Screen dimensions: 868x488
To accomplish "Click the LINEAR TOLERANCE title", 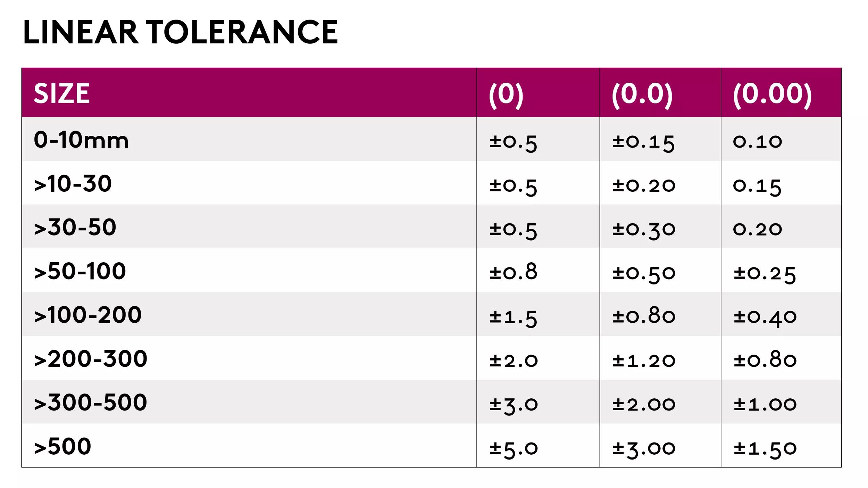I will [180, 32].
